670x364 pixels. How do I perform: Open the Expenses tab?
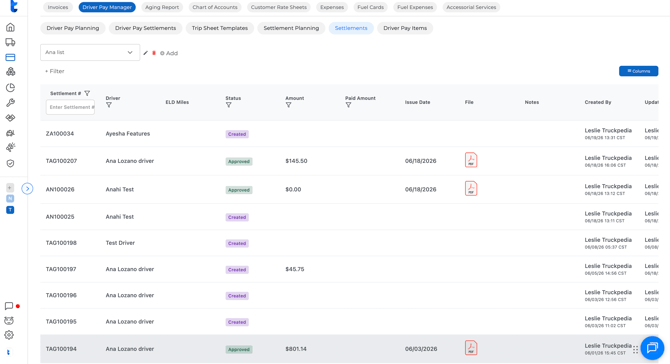[x=332, y=7]
